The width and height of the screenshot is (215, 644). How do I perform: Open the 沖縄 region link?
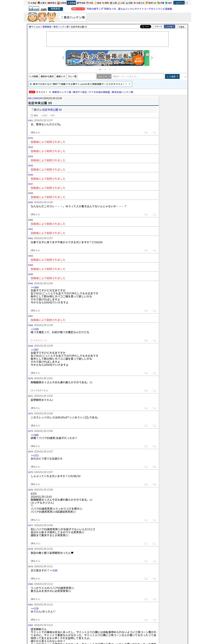pyautogui.click(x=161, y=3)
